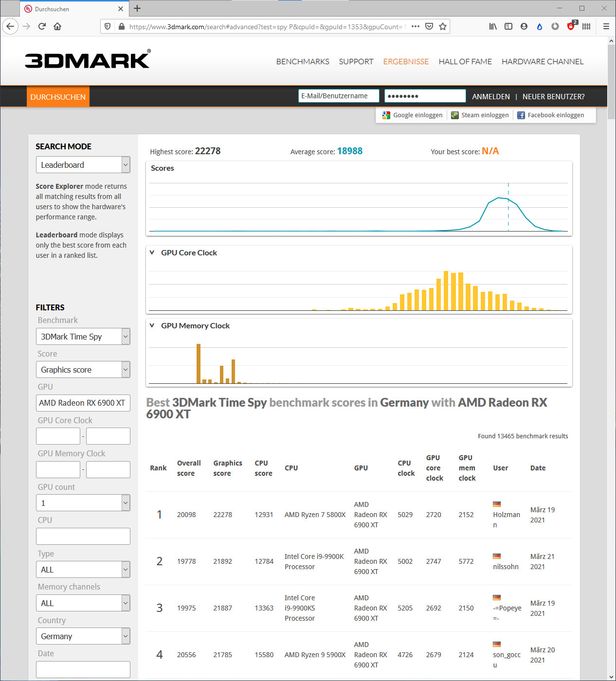Bookmark this page with the star icon
The image size is (616, 681).
(x=443, y=26)
